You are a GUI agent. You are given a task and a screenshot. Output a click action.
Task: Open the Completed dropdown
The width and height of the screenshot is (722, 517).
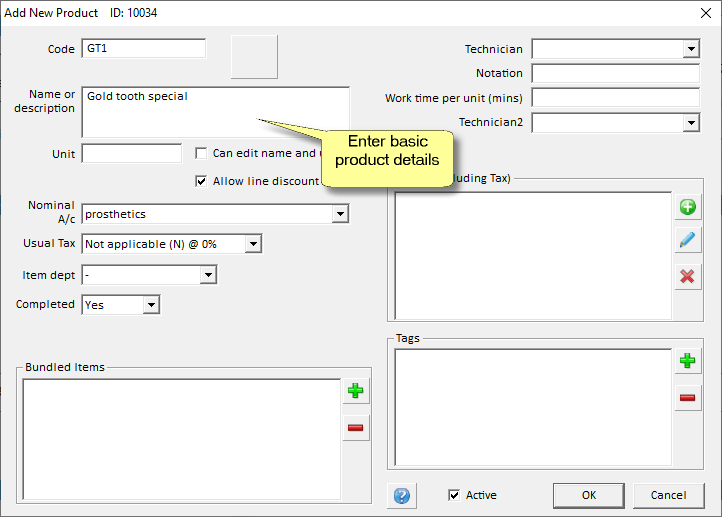click(151, 305)
